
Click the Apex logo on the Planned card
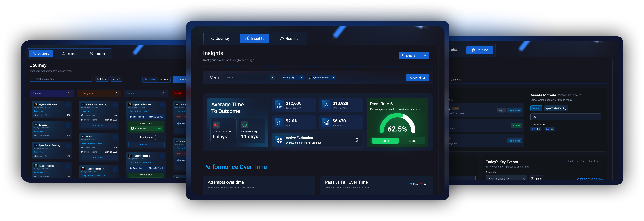coord(36,145)
